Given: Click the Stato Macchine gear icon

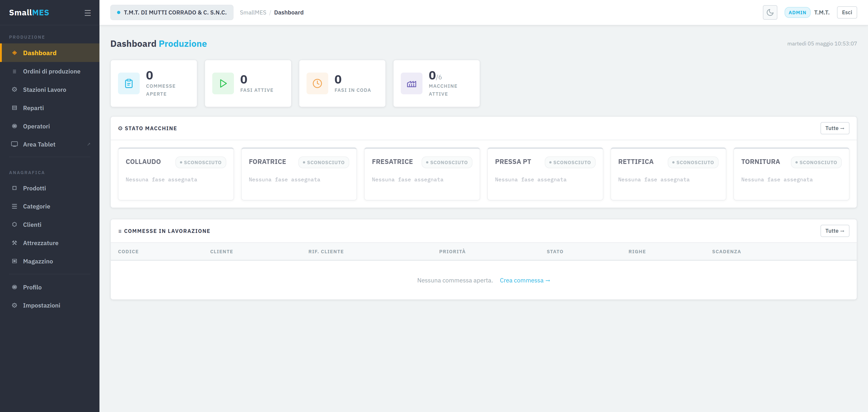Looking at the screenshot, I should click(x=120, y=128).
